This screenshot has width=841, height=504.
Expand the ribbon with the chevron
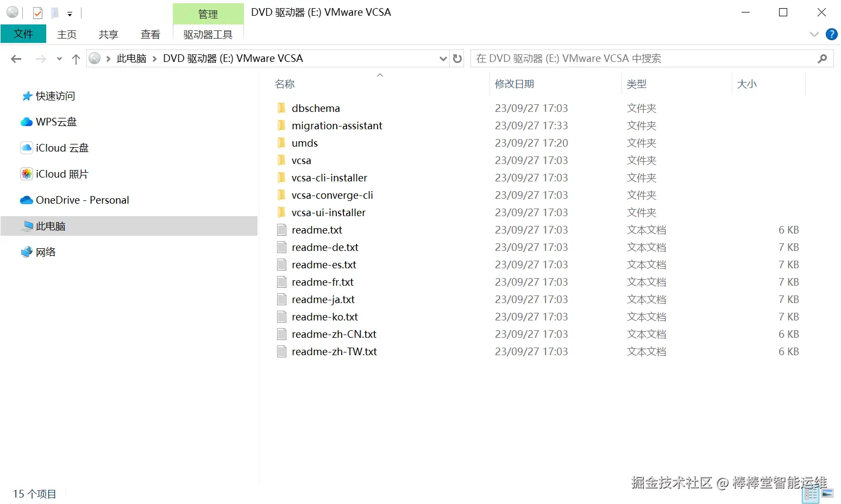point(814,34)
